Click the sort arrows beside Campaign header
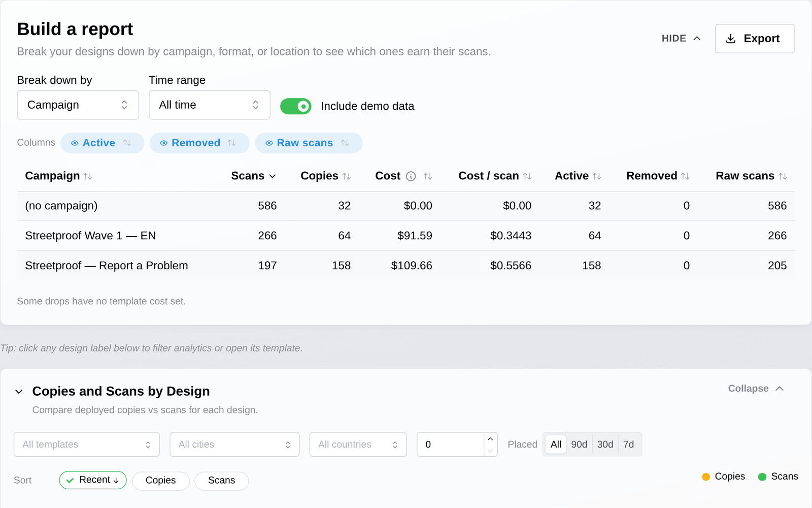The height and width of the screenshot is (508, 812). coord(88,176)
